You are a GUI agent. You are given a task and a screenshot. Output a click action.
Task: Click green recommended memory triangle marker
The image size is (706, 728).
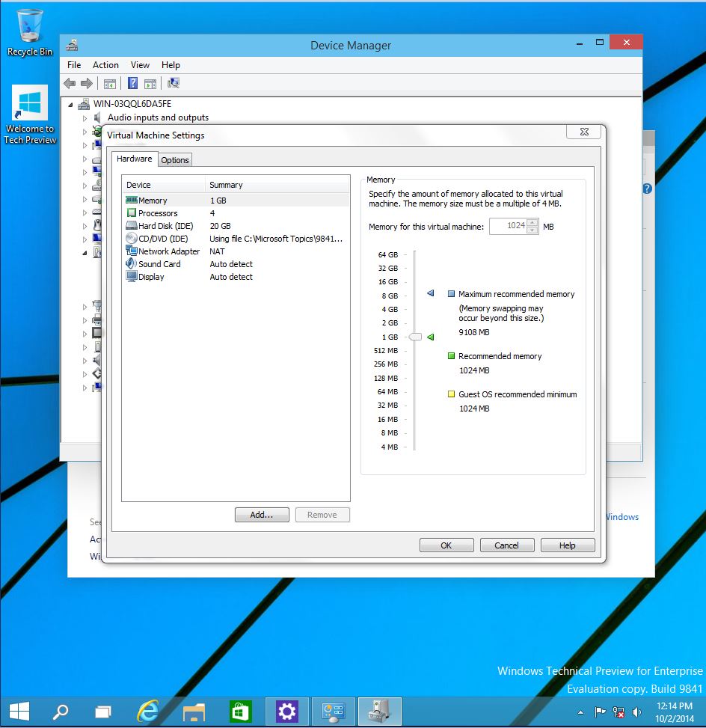click(430, 337)
